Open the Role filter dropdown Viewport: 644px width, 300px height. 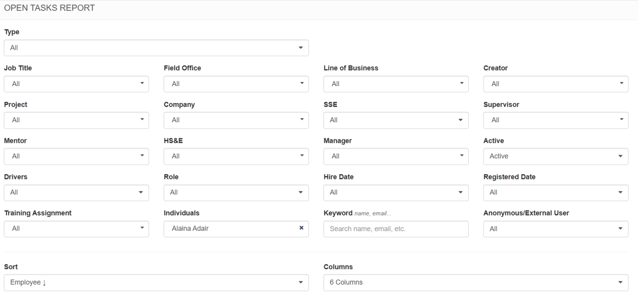(x=236, y=192)
